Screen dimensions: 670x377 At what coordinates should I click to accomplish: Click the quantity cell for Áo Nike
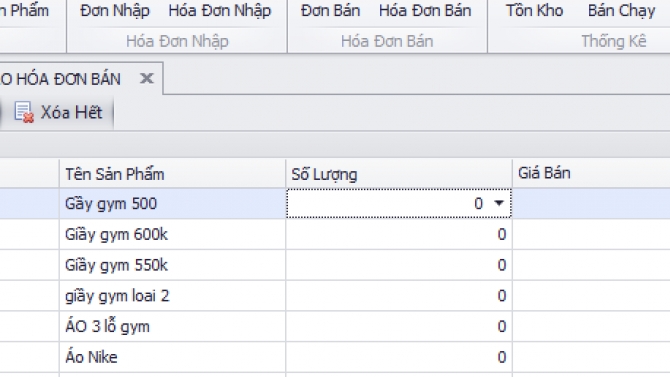coord(399,357)
